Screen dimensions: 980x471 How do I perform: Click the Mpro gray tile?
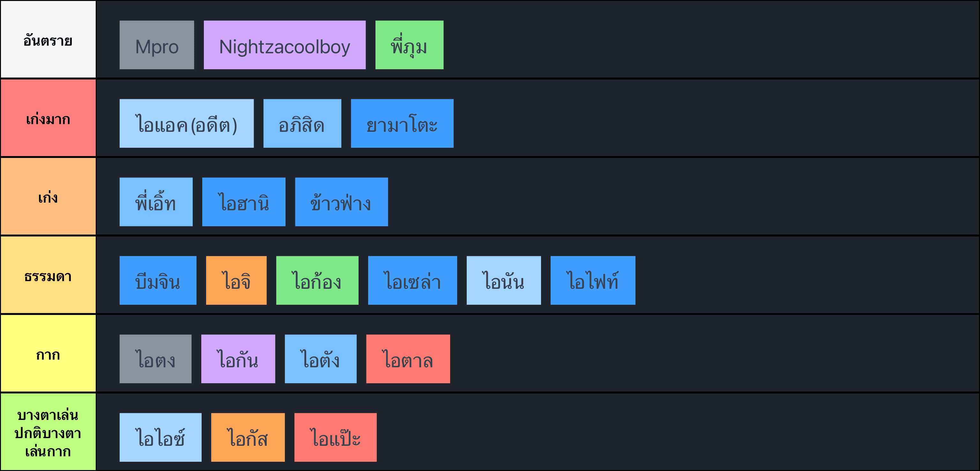157,45
